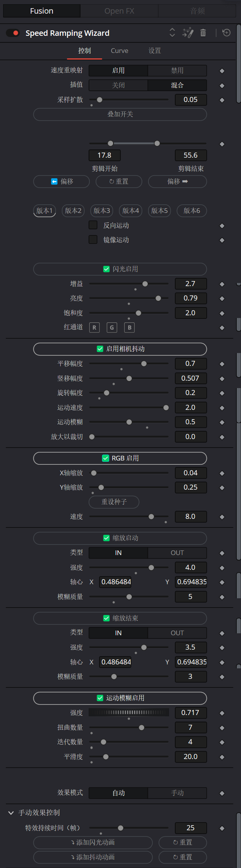Image resolution: width=241 pixels, height=868 pixels.
Task: Click keyframe diamond beside 采样扩散
Action: (222, 100)
